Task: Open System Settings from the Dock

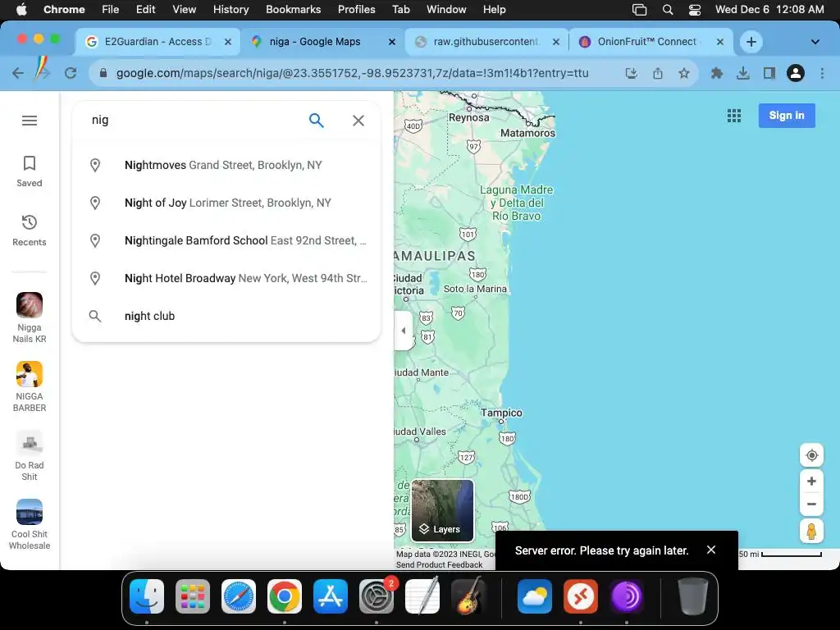Action: (x=377, y=596)
